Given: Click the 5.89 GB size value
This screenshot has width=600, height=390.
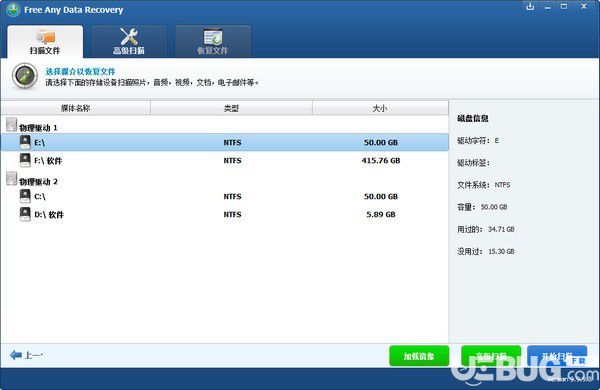Looking at the screenshot, I should (381, 215).
